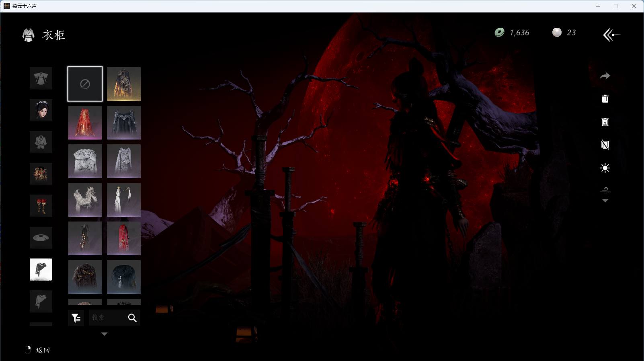
Task: Equip the golden flame-hem cloak
Action: pyautogui.click(x=124, y=84)
